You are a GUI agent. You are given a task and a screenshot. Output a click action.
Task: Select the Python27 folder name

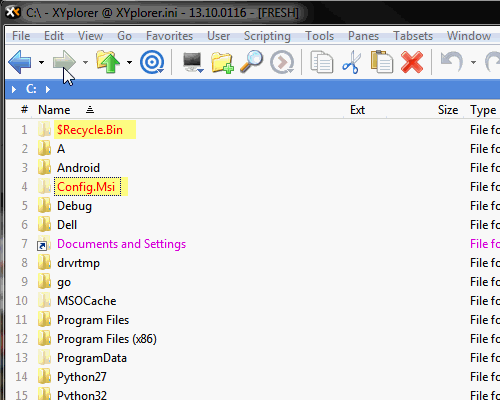coord(82,377)
